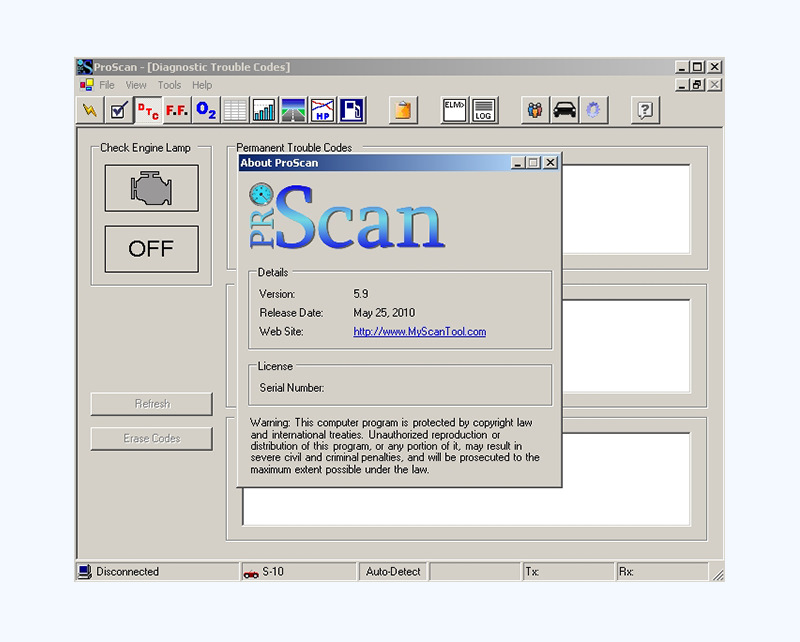The width and height of the screenshot is (800, 642).
Task: Open the Help menu
Action: [202, 85]
